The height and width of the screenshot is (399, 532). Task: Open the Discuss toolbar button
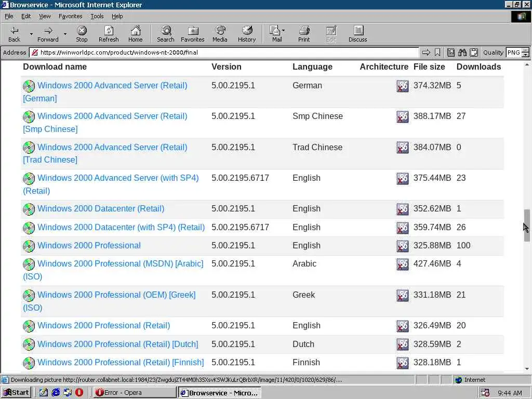click(357, 34)
